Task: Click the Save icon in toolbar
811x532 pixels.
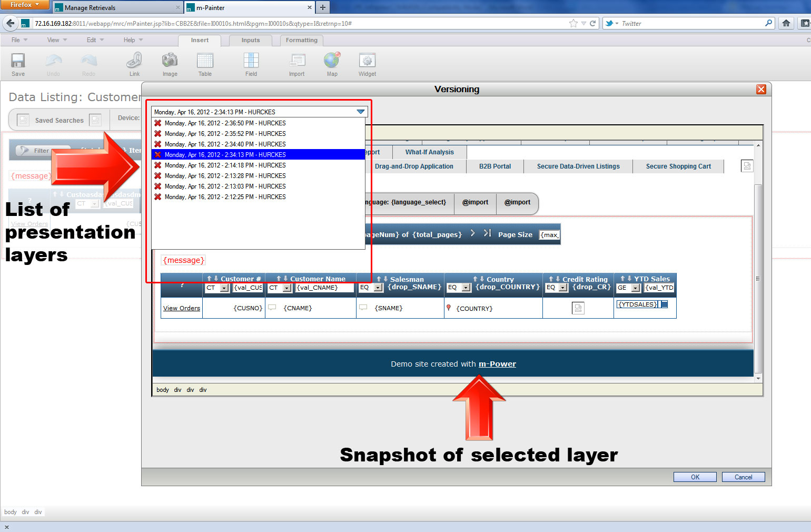Action: [18, 61]
